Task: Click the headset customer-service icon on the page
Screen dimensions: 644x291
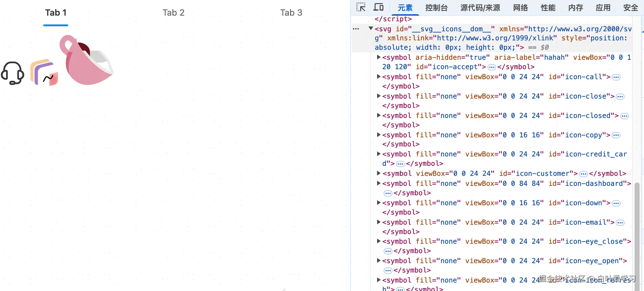Action: point(13,73)
